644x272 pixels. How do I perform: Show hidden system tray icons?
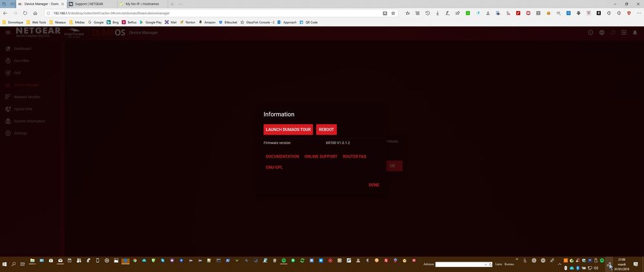tap(559, 264)
